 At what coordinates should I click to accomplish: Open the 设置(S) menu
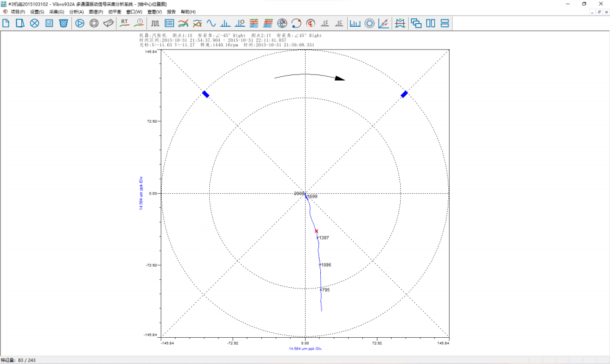(37, 12)
